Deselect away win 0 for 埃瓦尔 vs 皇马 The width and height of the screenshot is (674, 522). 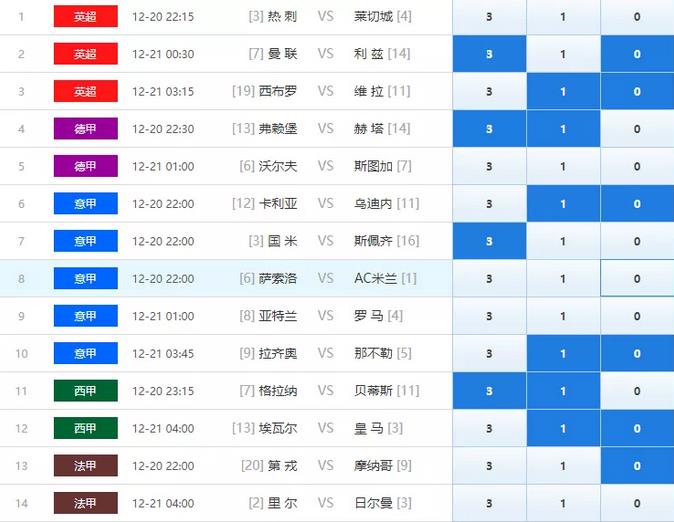[637, 428]
